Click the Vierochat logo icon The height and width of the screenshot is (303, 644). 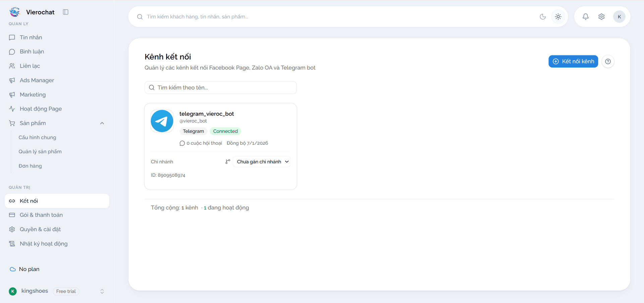coord(15,12)
